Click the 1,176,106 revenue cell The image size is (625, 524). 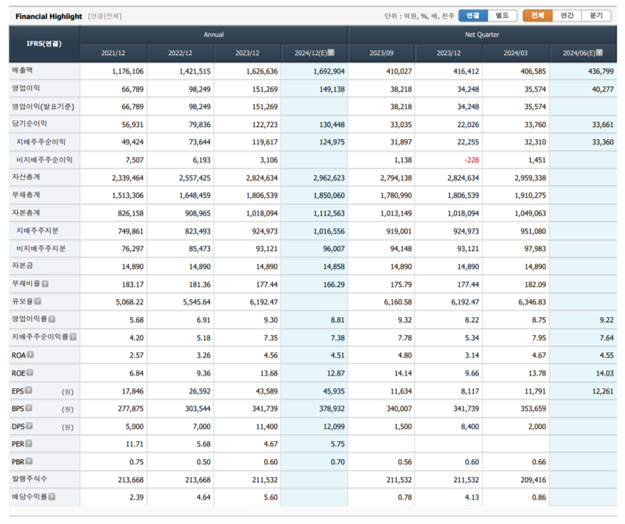pos(113,71)
